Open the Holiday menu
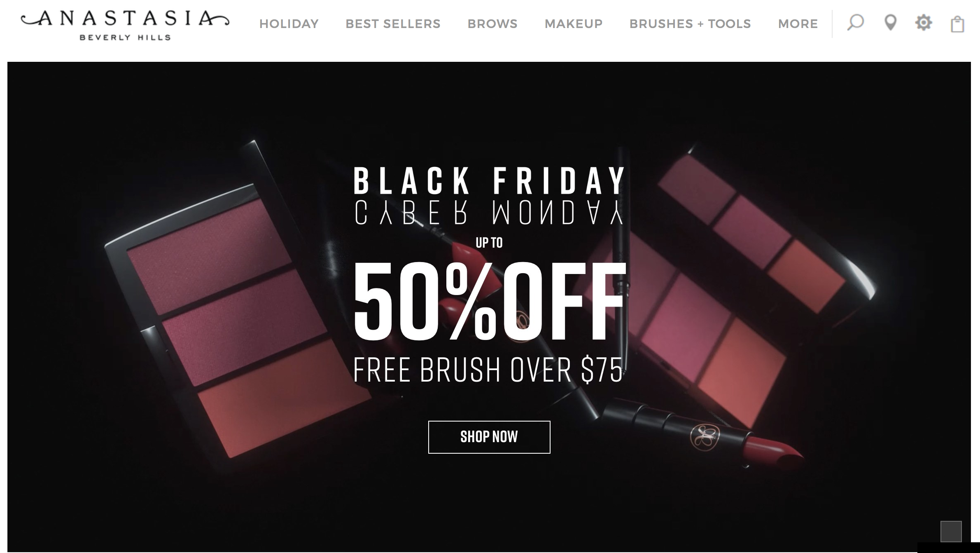Screen dimensions: 980x553 [289, 24]
